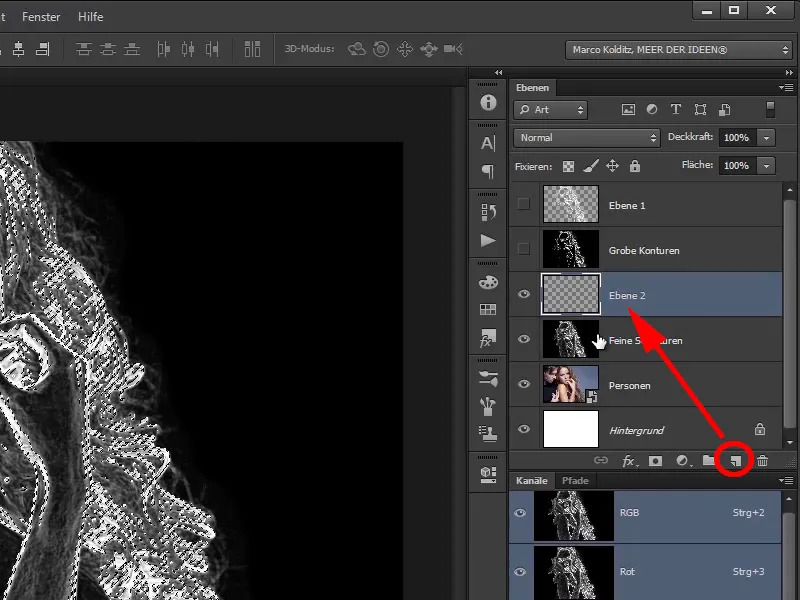Switch to the Pfade tab
This screenshot has width=800, height=600.
(x=575, y=481)
